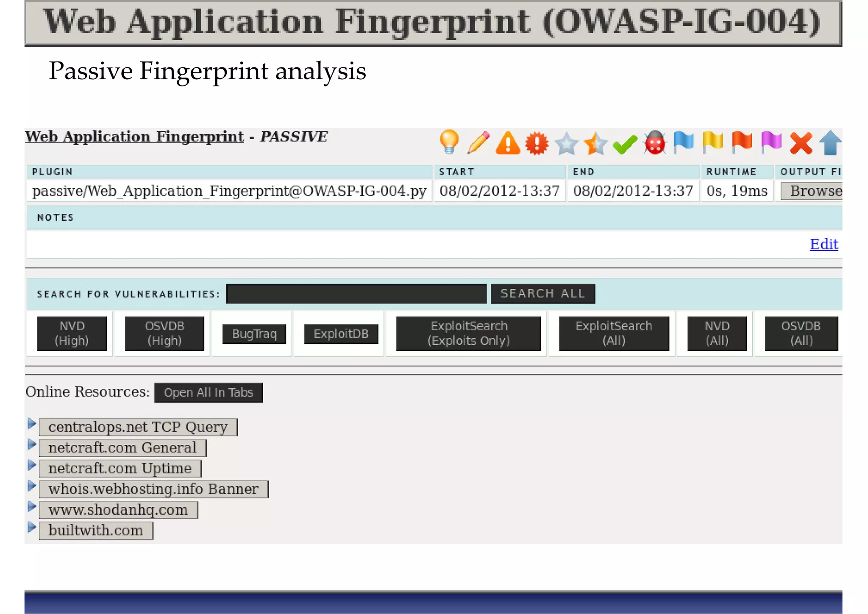Open centralops.net TCP Query resource
Viewport: 868px width, 614px height.
(x=138, y=427)
